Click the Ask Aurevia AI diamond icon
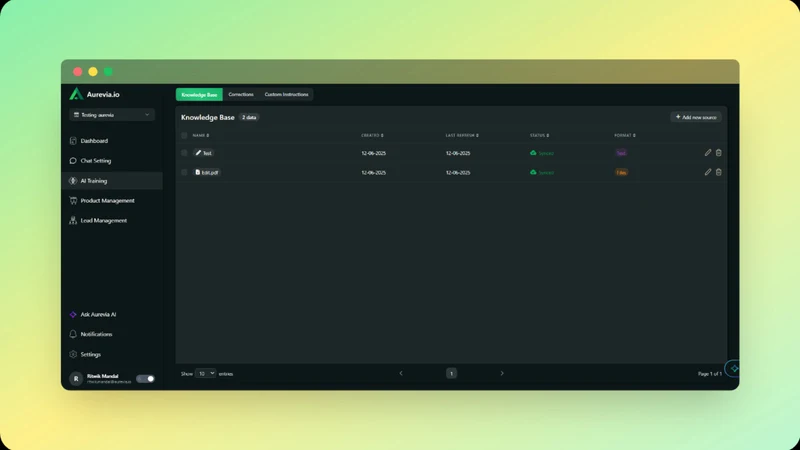 point(73,315)
